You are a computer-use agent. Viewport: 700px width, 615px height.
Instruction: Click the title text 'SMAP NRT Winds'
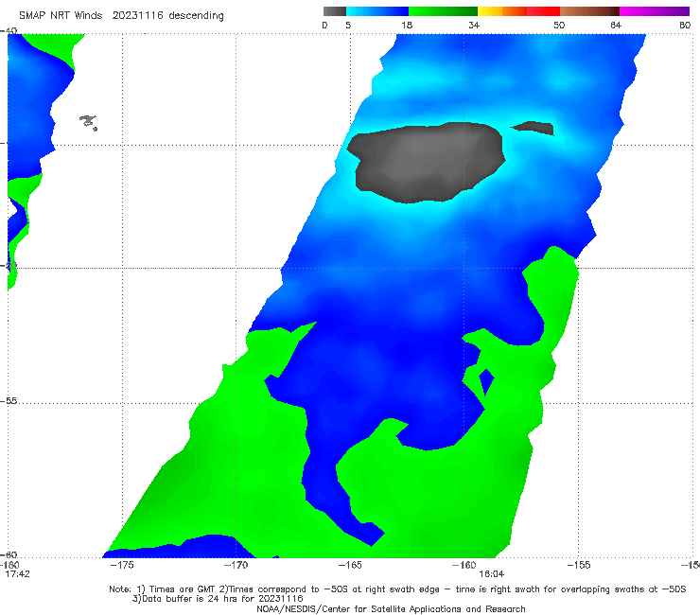click(x=61, y=16)
